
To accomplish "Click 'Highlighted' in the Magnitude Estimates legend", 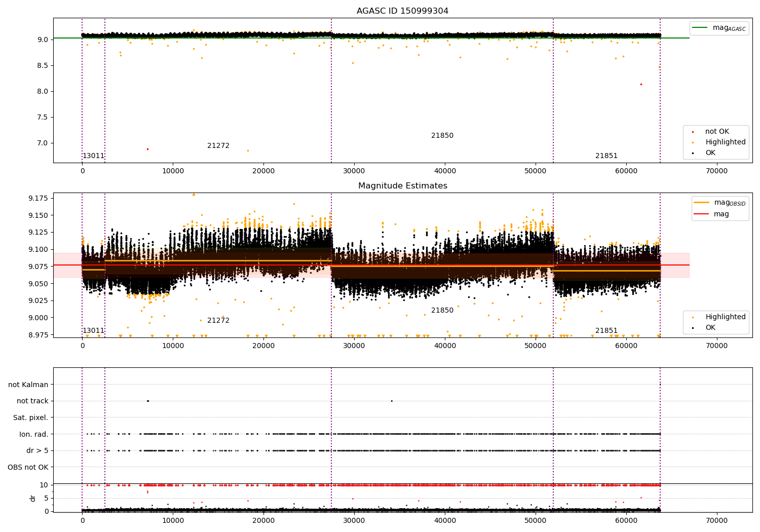I will [726, 317].
